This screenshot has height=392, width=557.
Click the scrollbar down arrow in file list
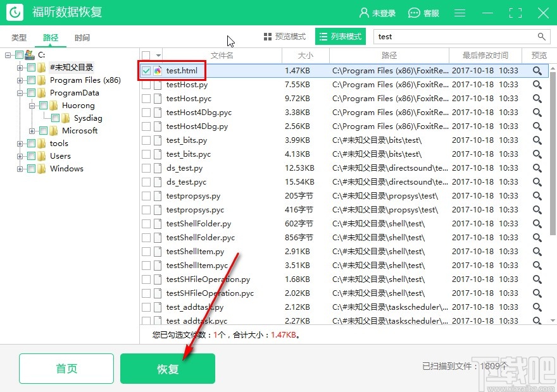tap(553, 321)
